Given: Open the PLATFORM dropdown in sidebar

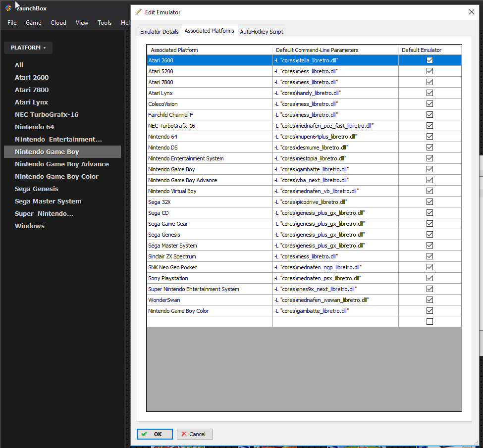Looking at the screenshot, I should [x=28, y=48].
